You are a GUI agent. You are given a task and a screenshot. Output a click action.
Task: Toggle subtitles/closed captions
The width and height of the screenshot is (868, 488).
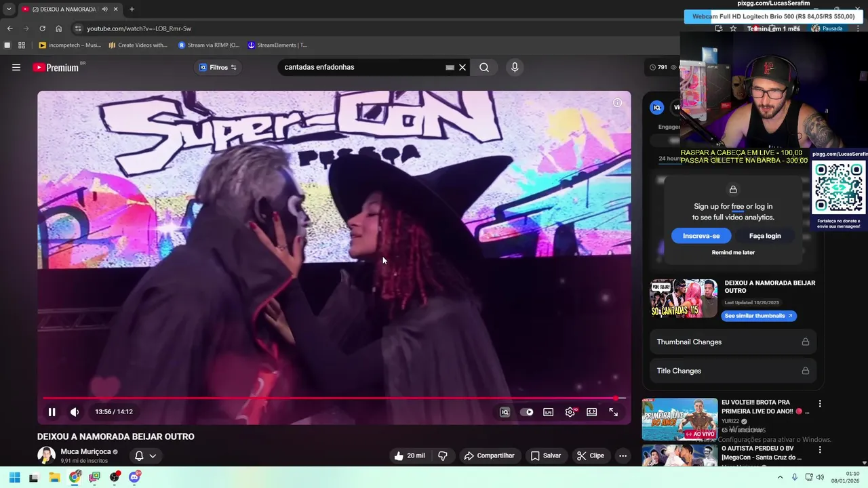click(548, 411)
